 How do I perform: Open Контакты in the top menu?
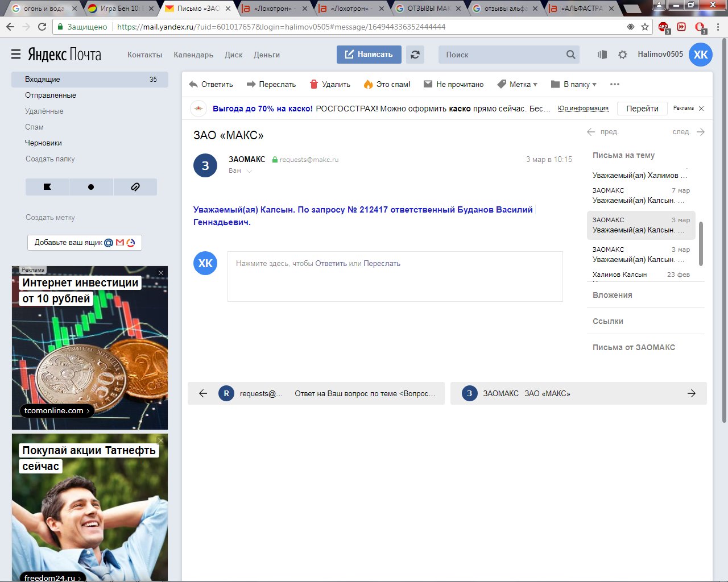(144, 55)
